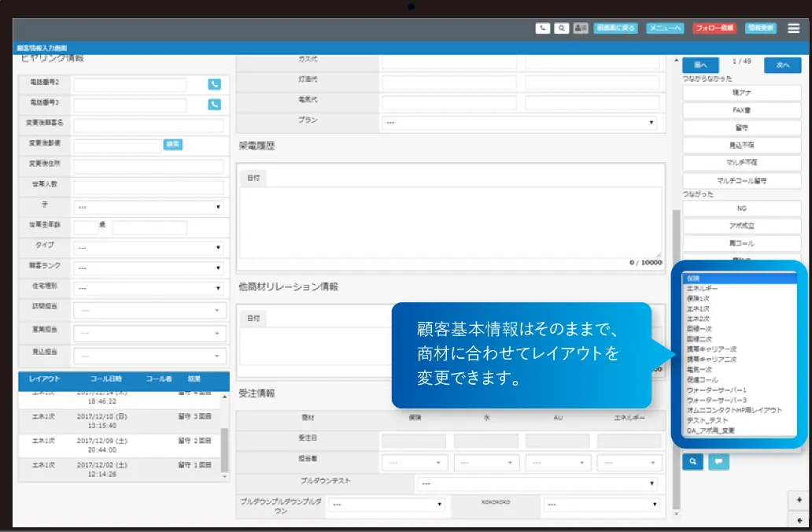Select テスト_テスト in the layout list
The width and height of the screenshot is (812, 532).
[739, 420]
